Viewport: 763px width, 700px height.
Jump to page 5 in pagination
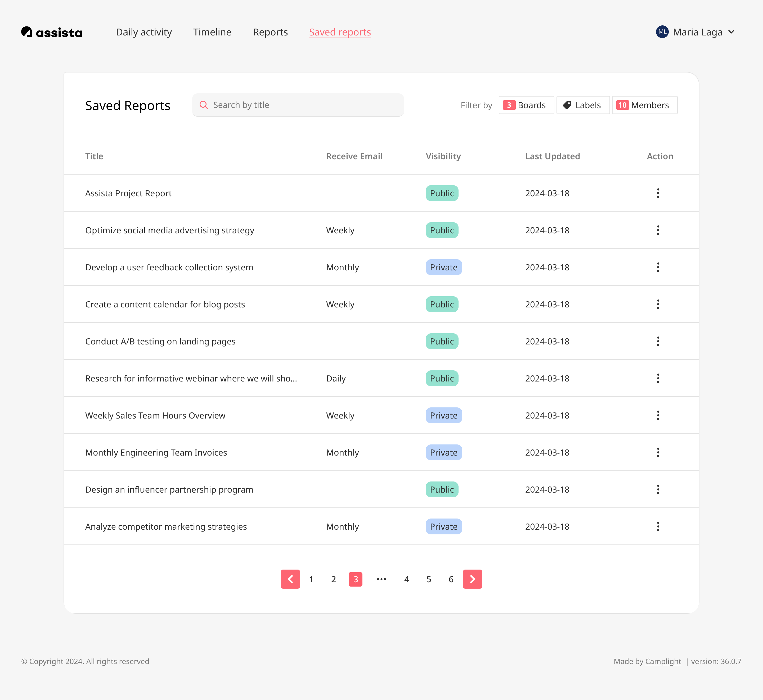[429, 579]
